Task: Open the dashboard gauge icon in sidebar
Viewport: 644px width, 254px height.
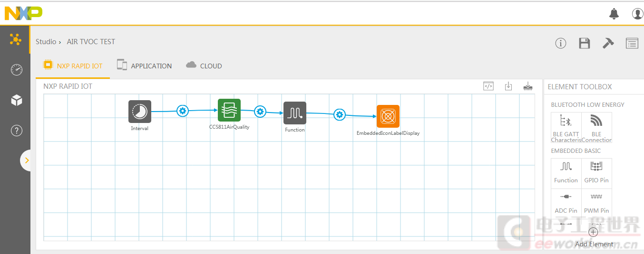Action: [16, 70]
